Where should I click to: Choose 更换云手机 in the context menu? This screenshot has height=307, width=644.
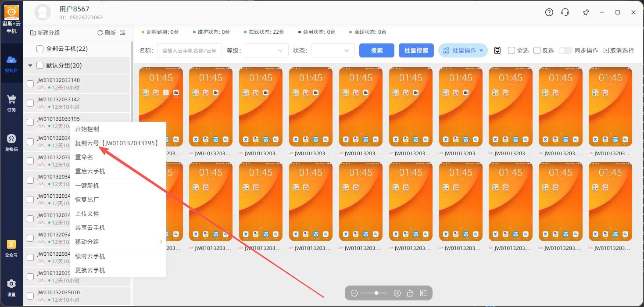click(118, 270)
